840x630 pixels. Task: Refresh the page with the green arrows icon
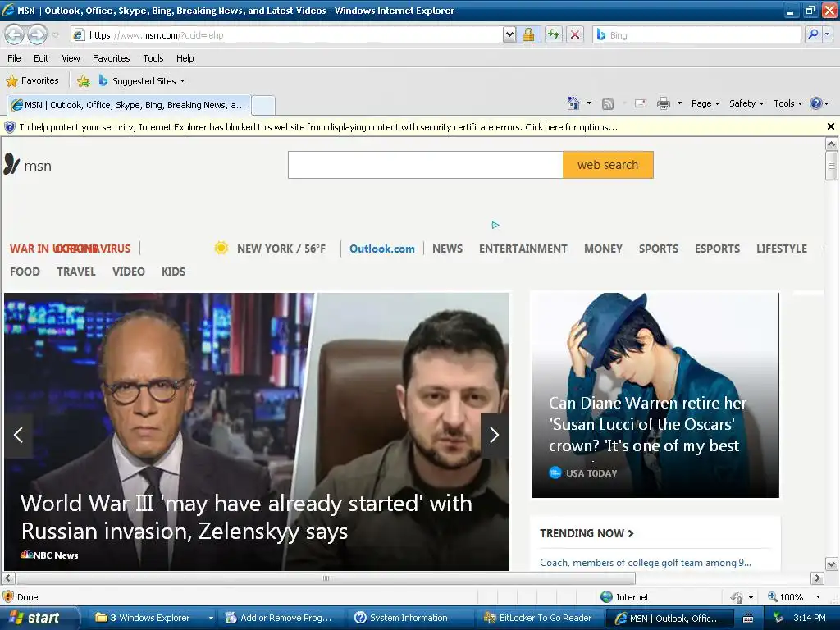coord(554,35)
